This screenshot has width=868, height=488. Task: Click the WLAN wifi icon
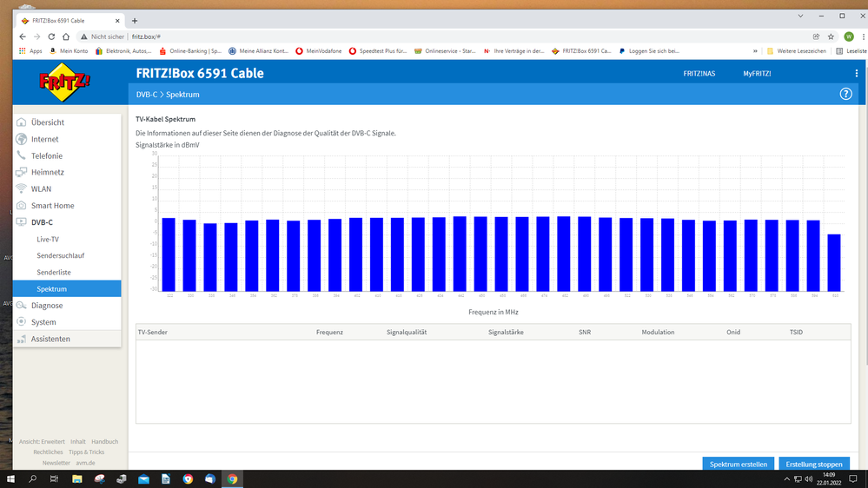(x=21, y=188)
